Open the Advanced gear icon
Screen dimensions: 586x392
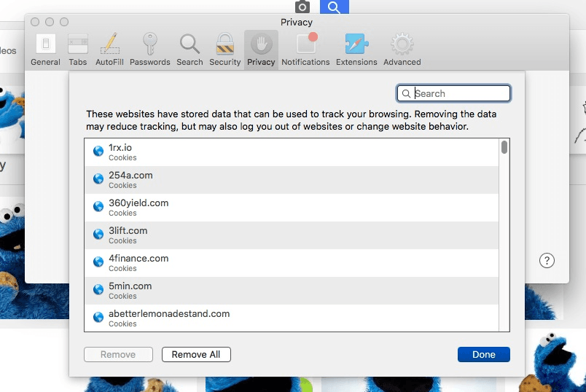coord(402,50)
